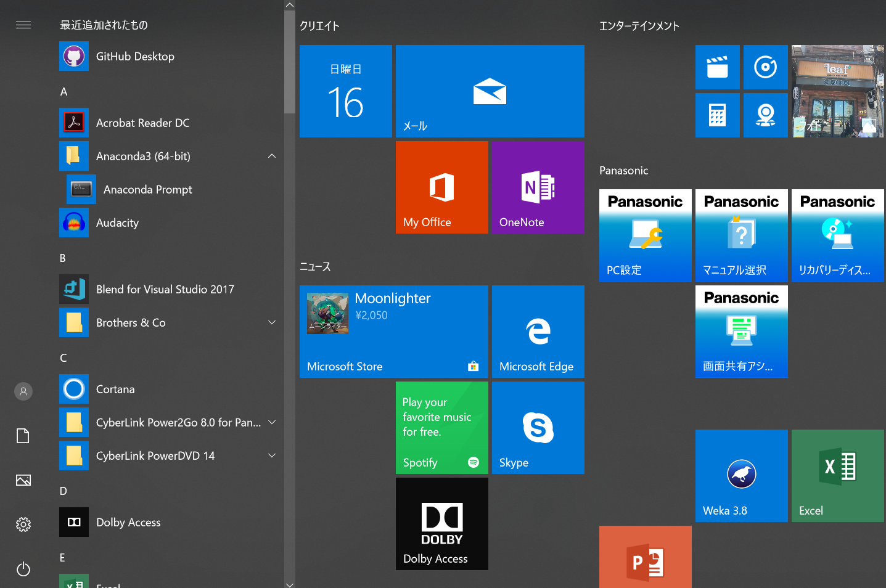Open the My Office tile
886x588 pixels.
442,187
